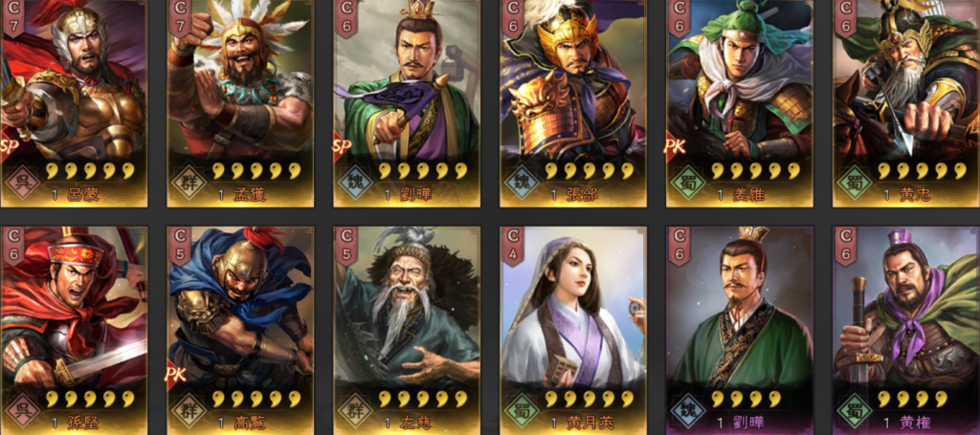Select the PK 高覧 card
This screenshot has width=980, height=435.
(240, 331)
